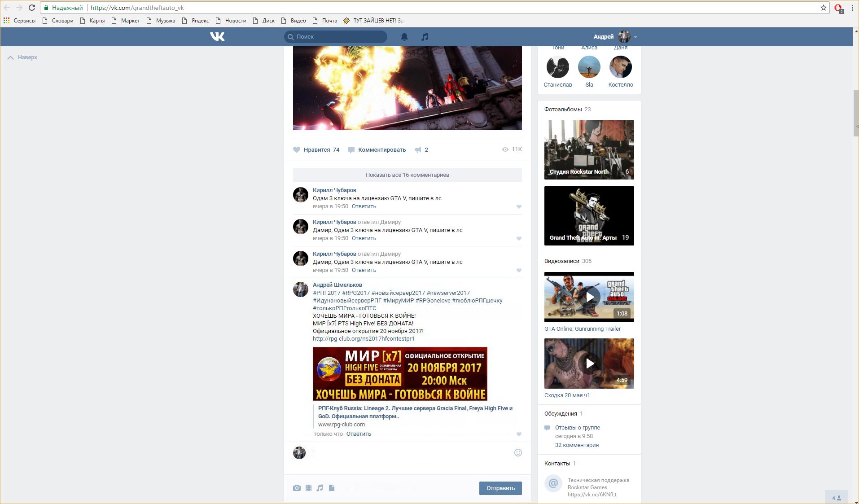Play the Сходка 20 мая ч1 video

click(589, 364)
